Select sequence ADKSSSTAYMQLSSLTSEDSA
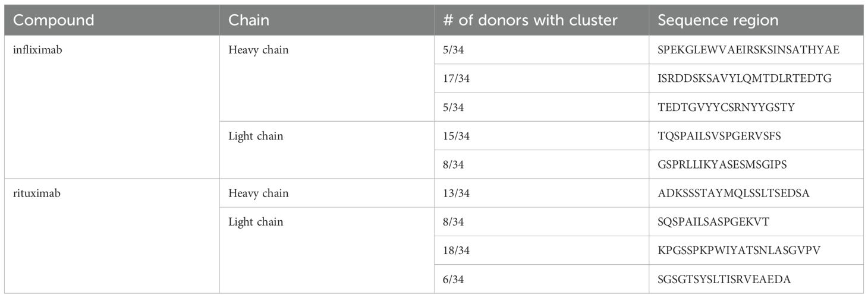 pyautogui.click(x=734, y=193)
